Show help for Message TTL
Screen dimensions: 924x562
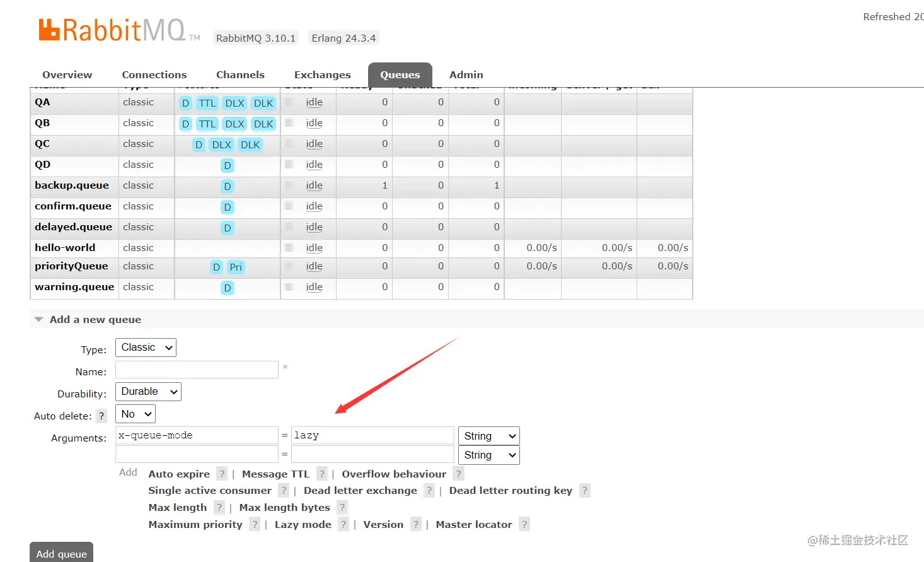(x=322, y=474)
